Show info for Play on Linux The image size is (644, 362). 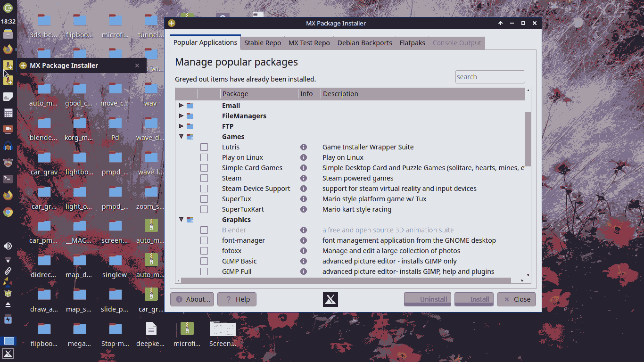coord(304,157)
